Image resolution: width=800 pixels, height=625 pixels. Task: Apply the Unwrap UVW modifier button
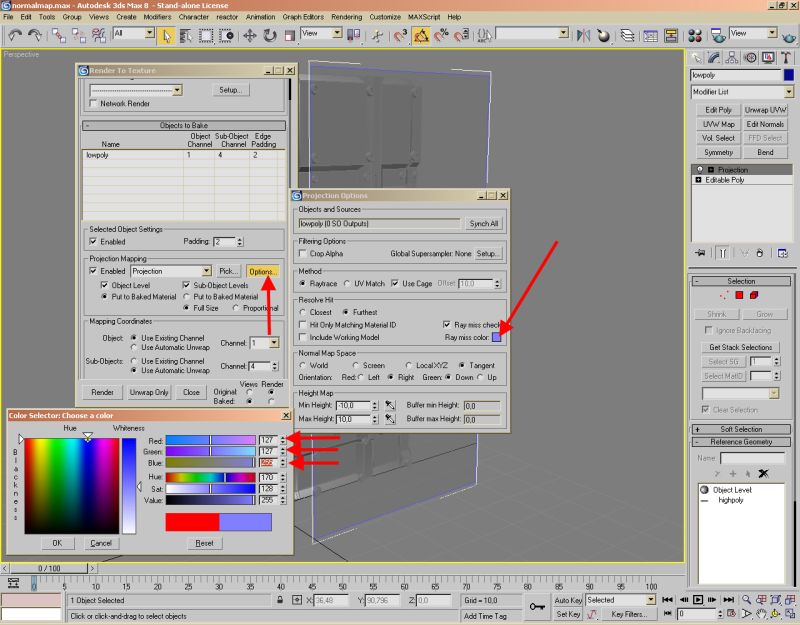point(764,108)
